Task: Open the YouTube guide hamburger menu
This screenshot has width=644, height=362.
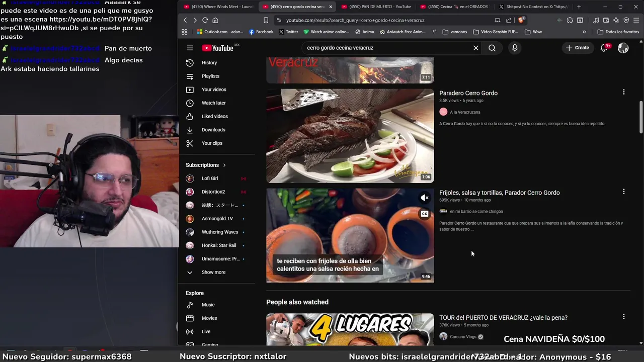Action: pos(190,48)
